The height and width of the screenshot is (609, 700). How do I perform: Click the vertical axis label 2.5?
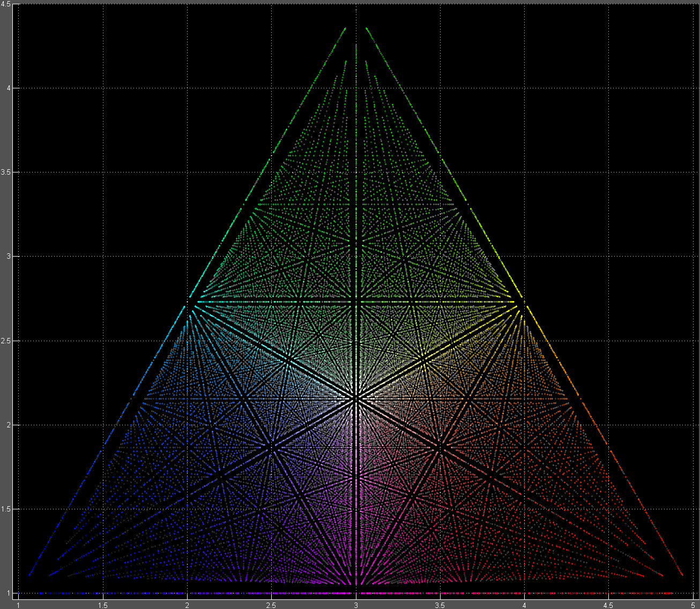[x=7, y=341]
